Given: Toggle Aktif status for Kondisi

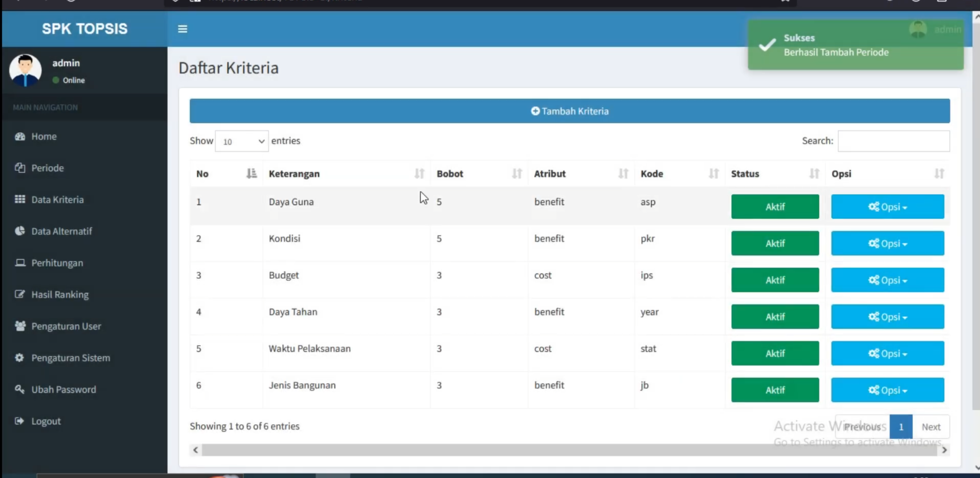Looking at the screenshot, I should (x=775, y=243).
